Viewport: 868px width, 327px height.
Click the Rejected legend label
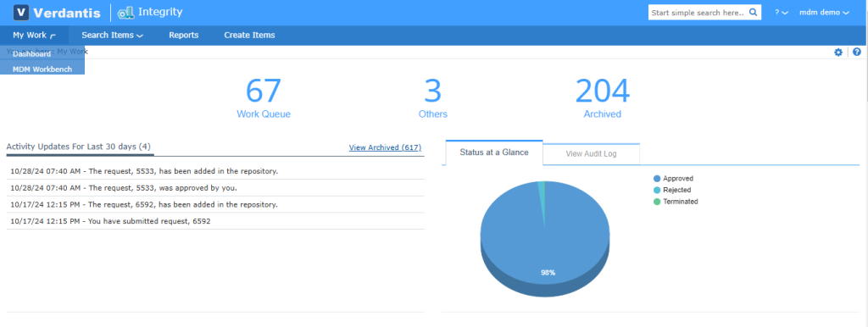[677, 191]
